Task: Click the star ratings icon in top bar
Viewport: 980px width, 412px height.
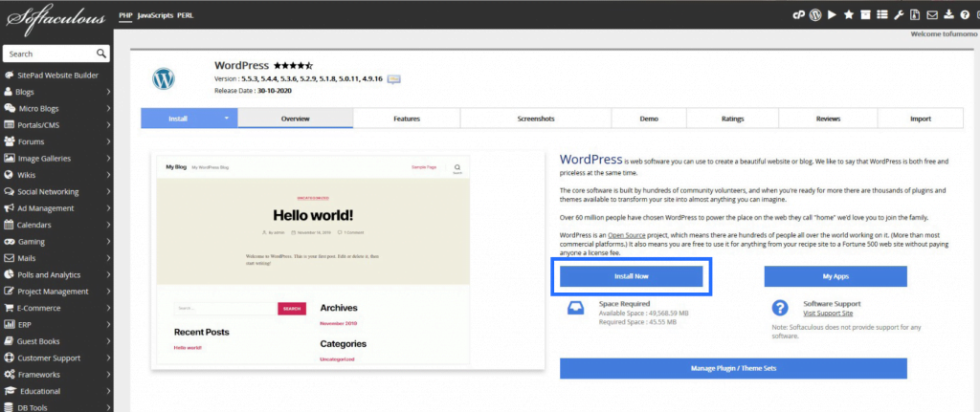Action: 849,15
